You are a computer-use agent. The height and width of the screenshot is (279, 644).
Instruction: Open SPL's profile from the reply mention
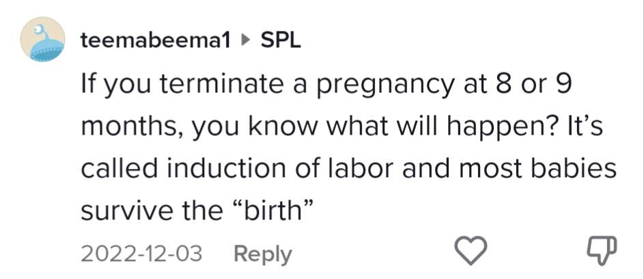click(x=281, y=40)
